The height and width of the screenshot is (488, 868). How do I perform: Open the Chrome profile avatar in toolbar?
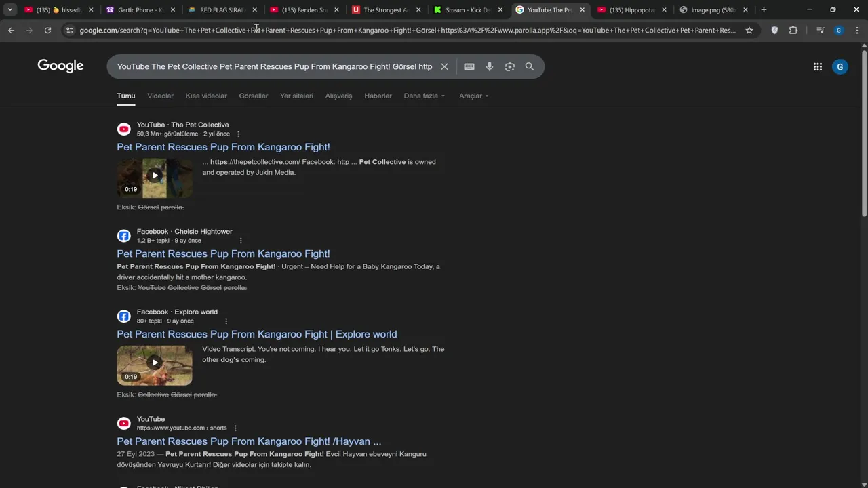[839, 30]
